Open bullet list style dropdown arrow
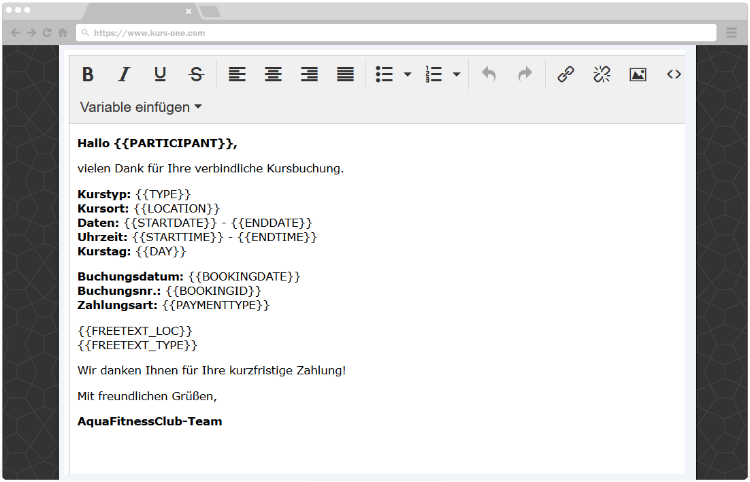The height and width of the screenshot is (482, 750). point(407,75)
